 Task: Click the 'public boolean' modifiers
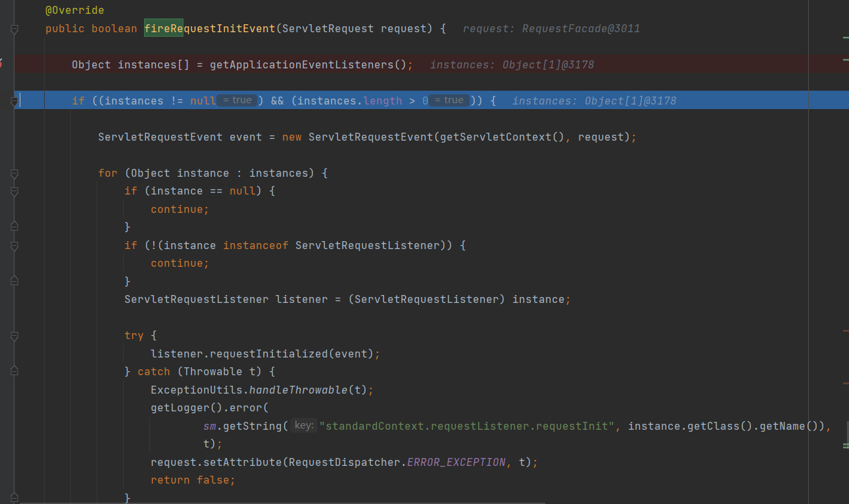pos(91,28)
